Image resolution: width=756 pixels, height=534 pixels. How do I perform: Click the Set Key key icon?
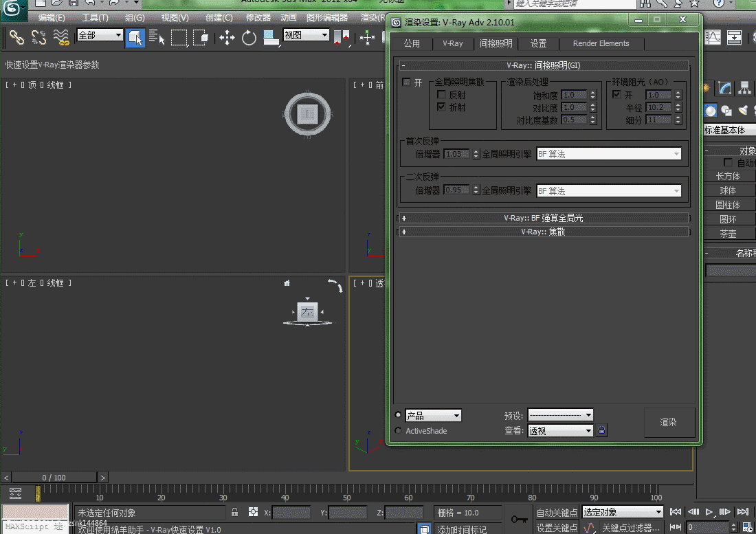pos(519,520)
